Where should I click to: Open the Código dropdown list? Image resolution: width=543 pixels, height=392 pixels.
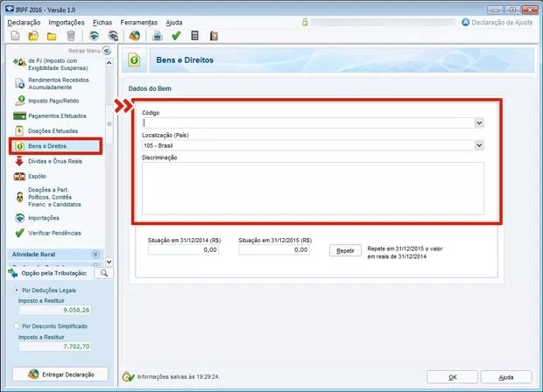click(479, 123)
